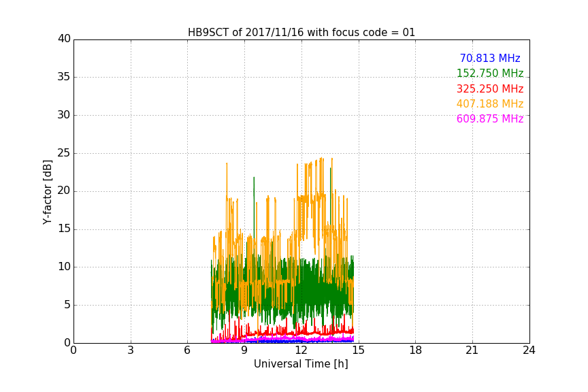Click the y-axis tick value 20

64,191
